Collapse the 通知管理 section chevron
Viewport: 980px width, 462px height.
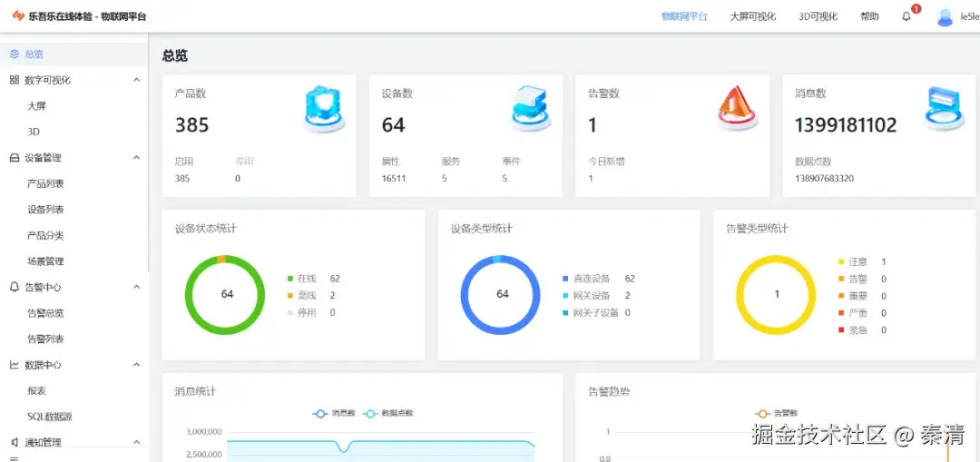(137, 442)
